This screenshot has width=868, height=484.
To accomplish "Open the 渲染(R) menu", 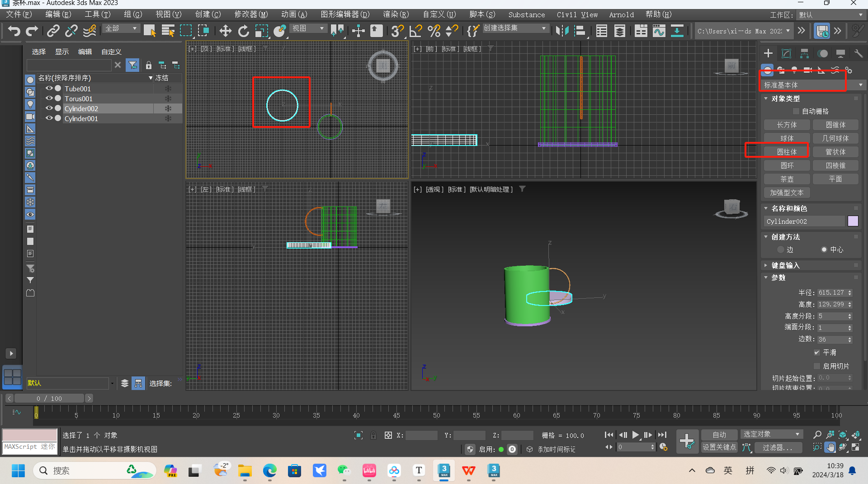I will pos(396,14).
